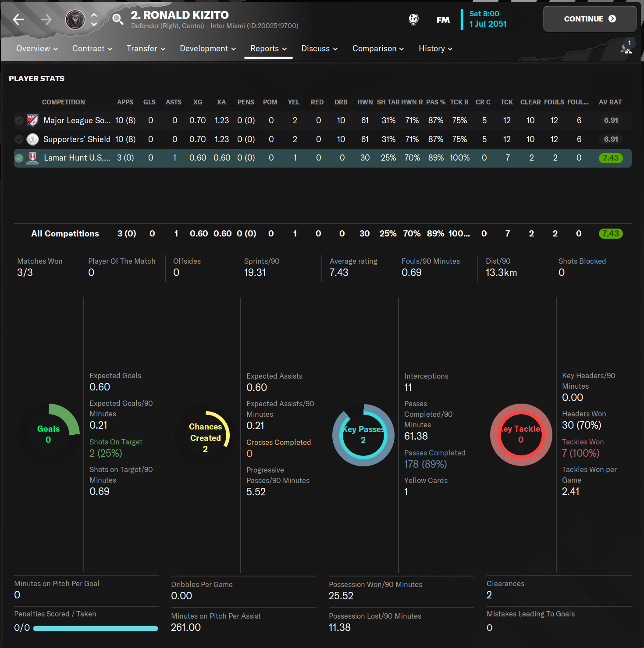Viewport: 644px width, 648px height.
Task: Go forward with the right arrow icon
Action: tap(46, 19)
